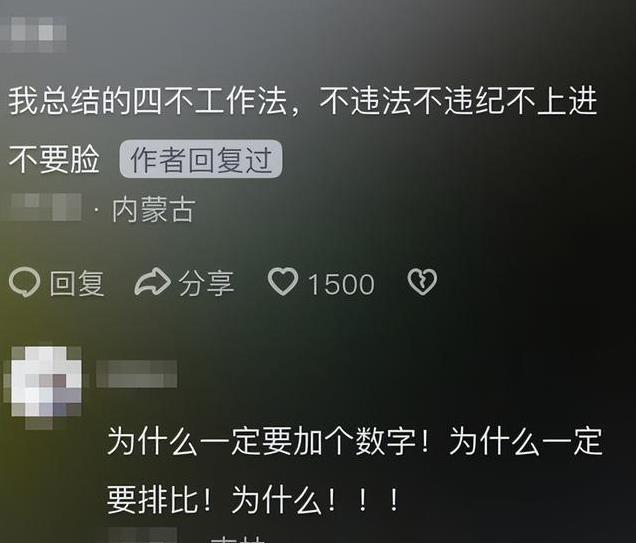
Task: Click the 内蒙古 location label
Action: coord(154,210)
